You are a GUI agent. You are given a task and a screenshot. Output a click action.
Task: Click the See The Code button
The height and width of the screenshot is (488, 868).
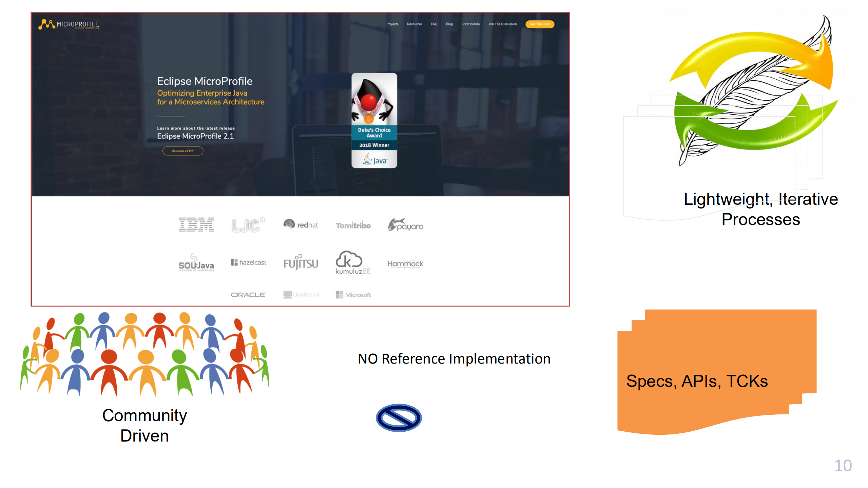coord(540,24)
